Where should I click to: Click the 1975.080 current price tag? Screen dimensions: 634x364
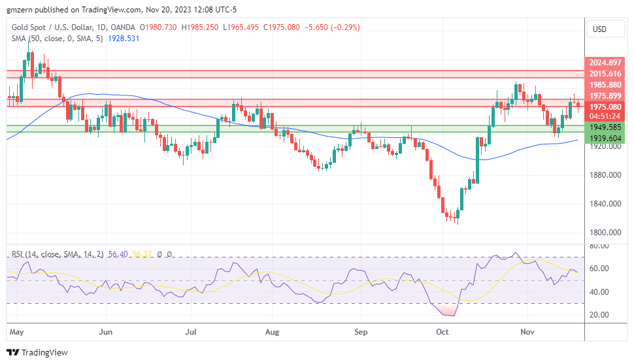point(605,107)
